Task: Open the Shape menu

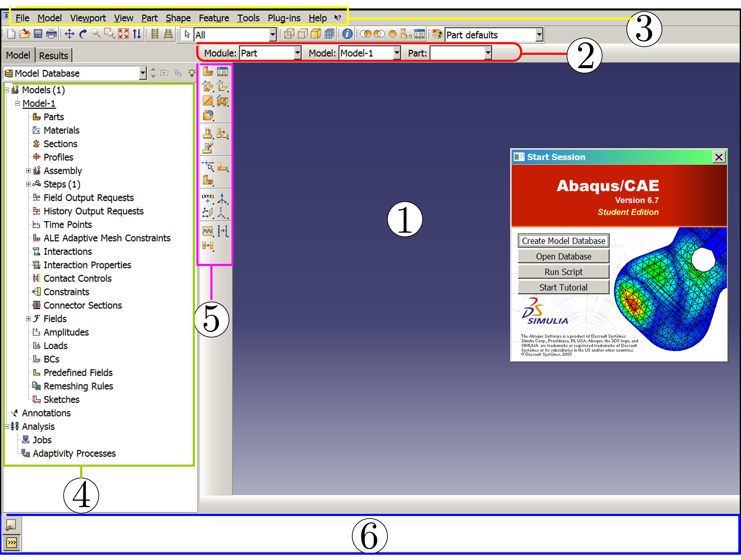Action: [178, 18]
